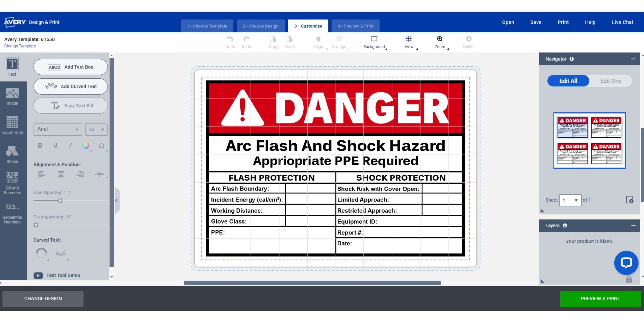This screenshot has width=644, height=322.
Task: Click the CHANGE DESIGN button
Action: point(43,299)
